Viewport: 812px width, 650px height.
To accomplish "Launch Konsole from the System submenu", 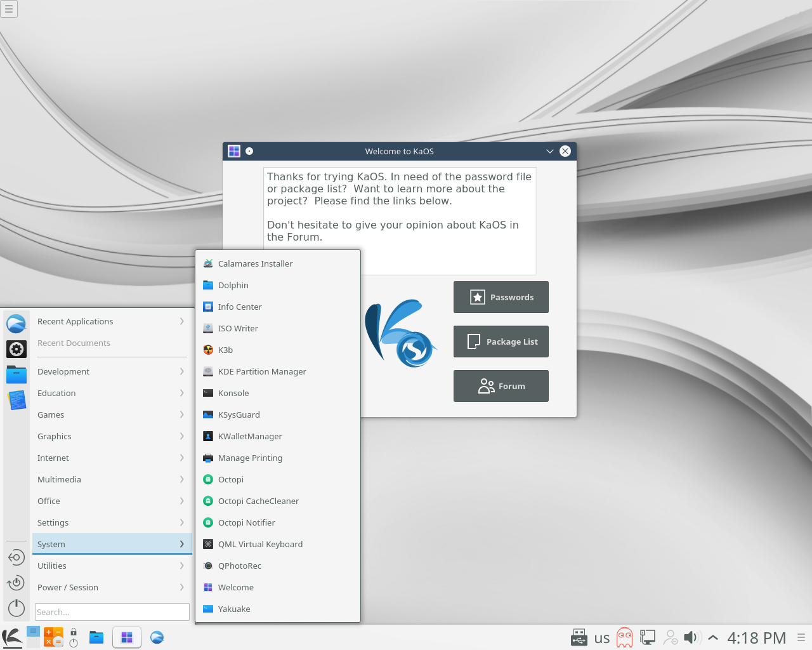I will pos(278,394).
